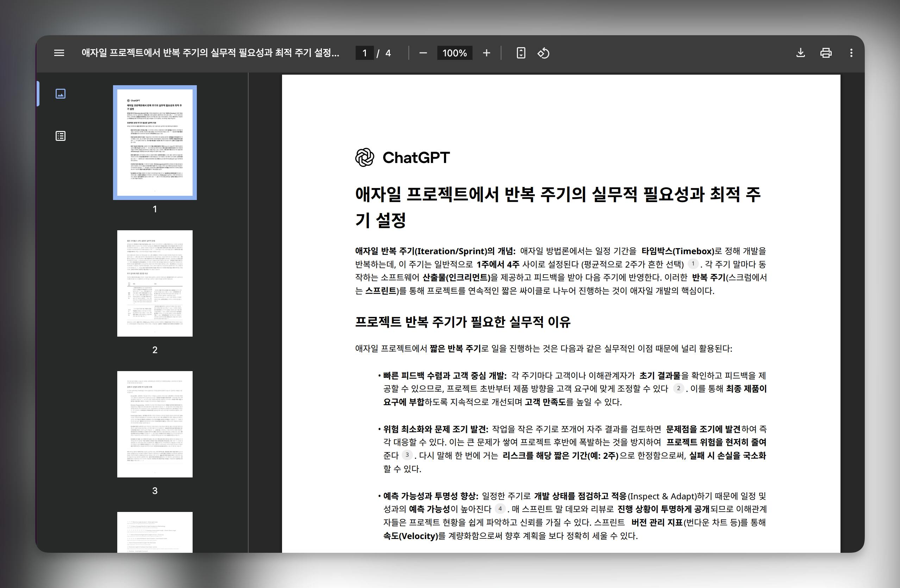Viewport: 900px width, 588px height.
Task: Click citation reference number 4
Action: (500, 508)
